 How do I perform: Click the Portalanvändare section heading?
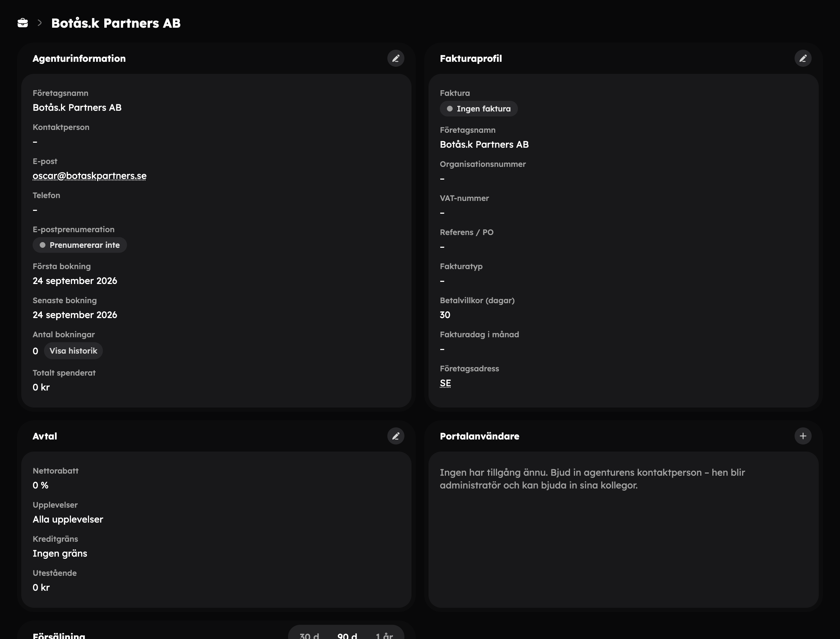(480, 436)
